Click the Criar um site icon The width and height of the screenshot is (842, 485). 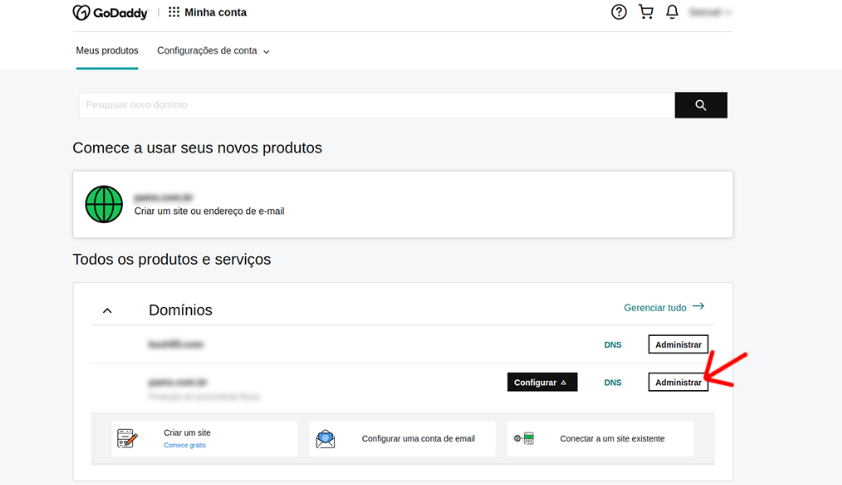coord(127,438)
